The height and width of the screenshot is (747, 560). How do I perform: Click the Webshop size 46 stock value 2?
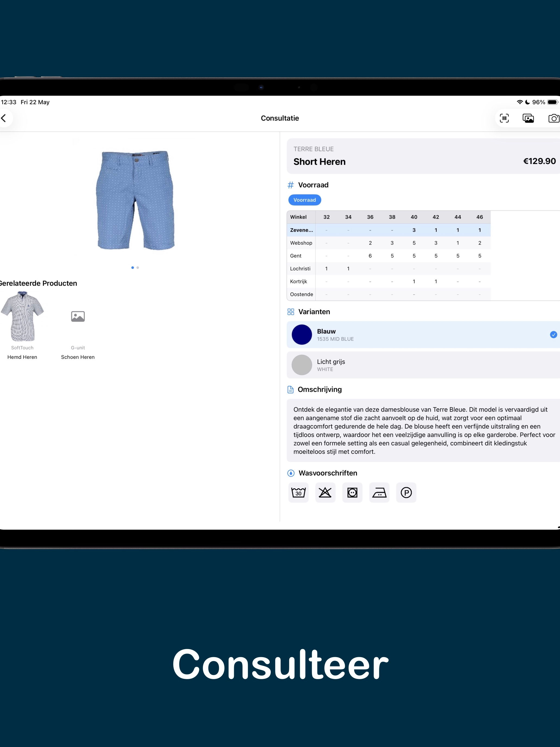(x=480, y=243)
